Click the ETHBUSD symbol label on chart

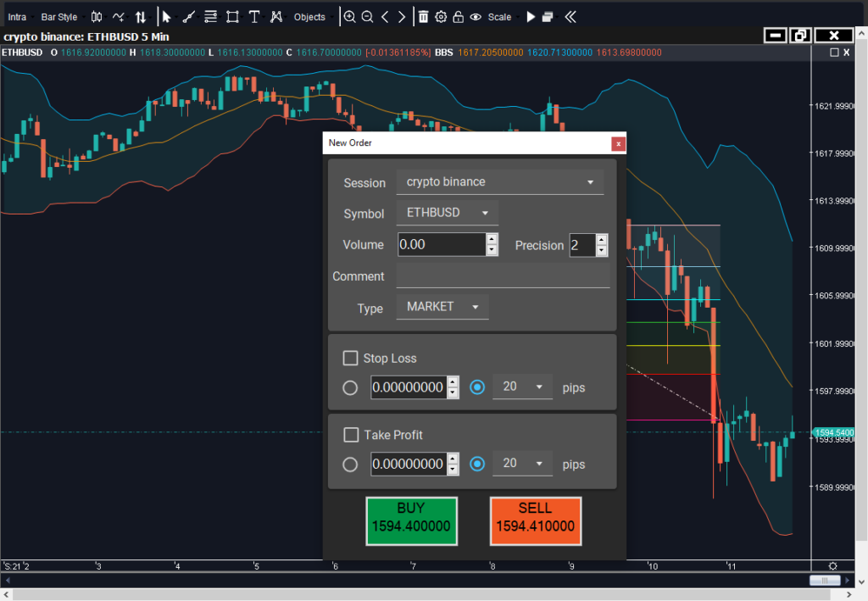pyautogui.click(x=22, y=53)
